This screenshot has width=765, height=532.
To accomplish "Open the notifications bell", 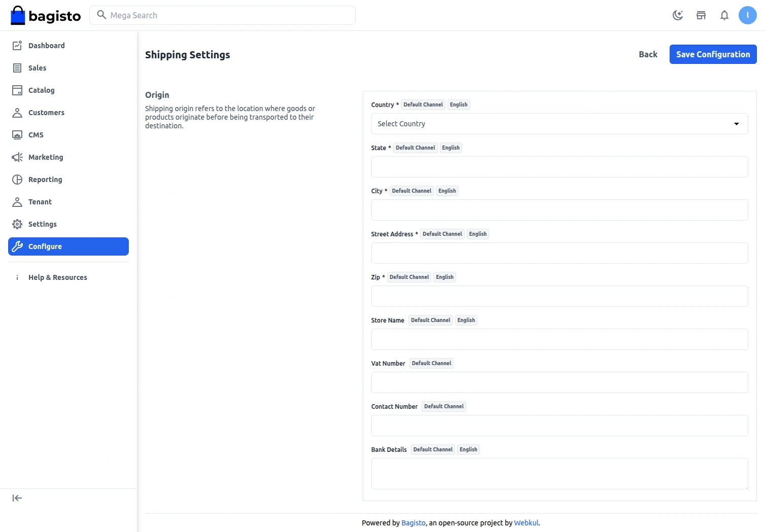I will [724, 15].
